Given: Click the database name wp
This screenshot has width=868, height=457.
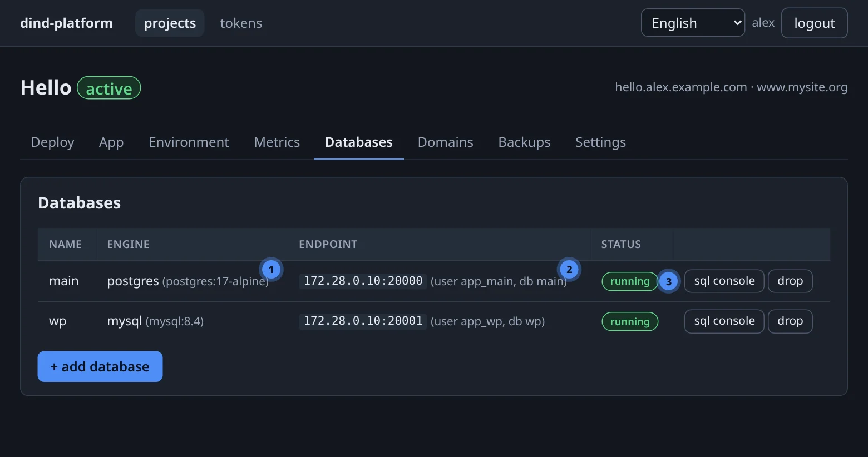Looking at the screenshot, I should (x=57, y=321).
